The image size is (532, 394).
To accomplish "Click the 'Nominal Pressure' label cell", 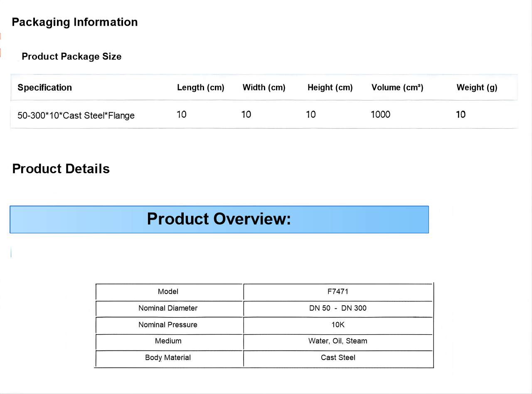I will [168, 325].
